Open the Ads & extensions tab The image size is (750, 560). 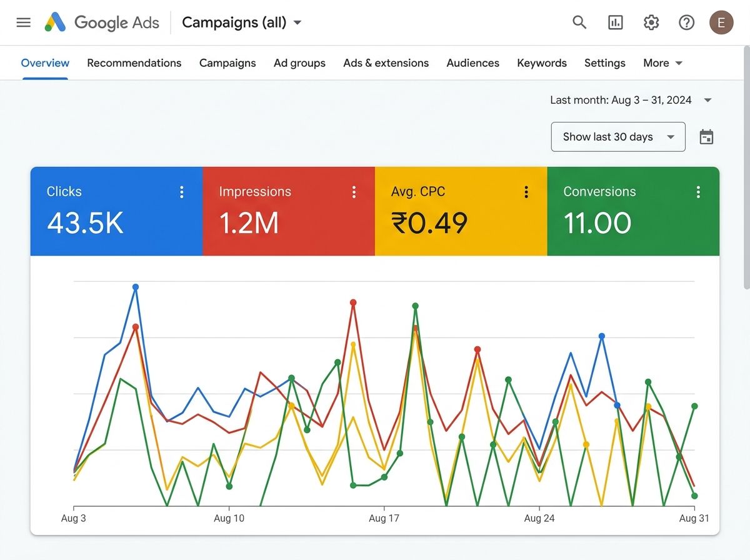pyautogui.click(x=386, y=63)
